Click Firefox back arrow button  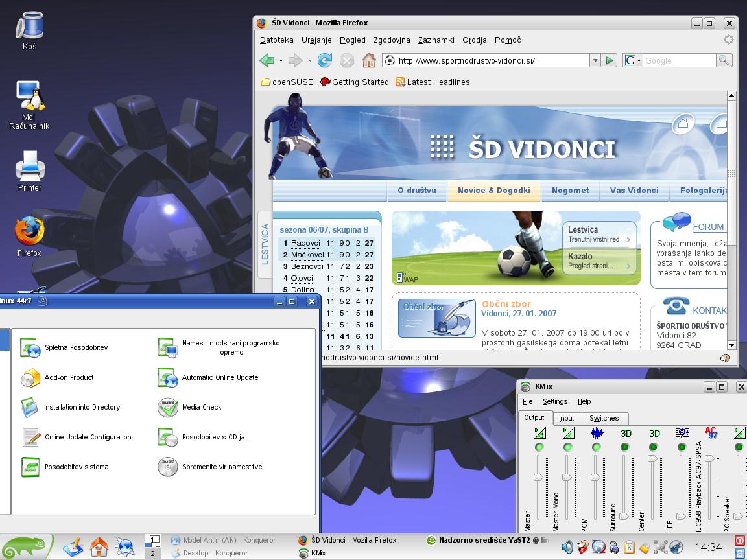point(267,60)
